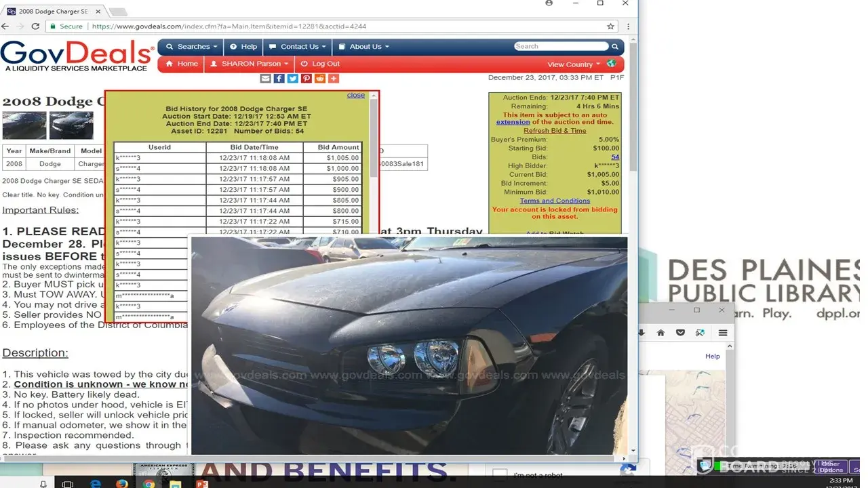868x488 pixels.
Task: Expand the About Us dropdown
Action: point(364,47)
